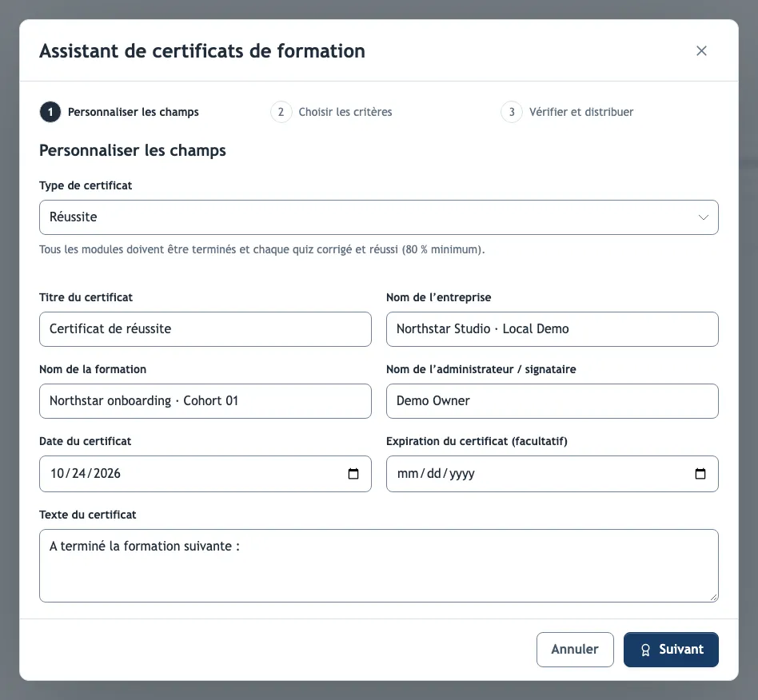Focus the administrateur / signataire name field
Image resolution: width=758 pixels, height=700 pixels.
(x=552, y=401)
